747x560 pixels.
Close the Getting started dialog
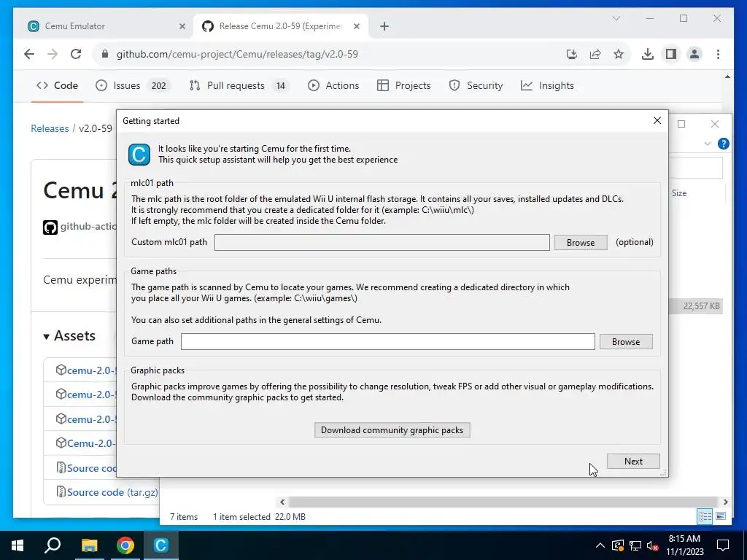[657, 120]
